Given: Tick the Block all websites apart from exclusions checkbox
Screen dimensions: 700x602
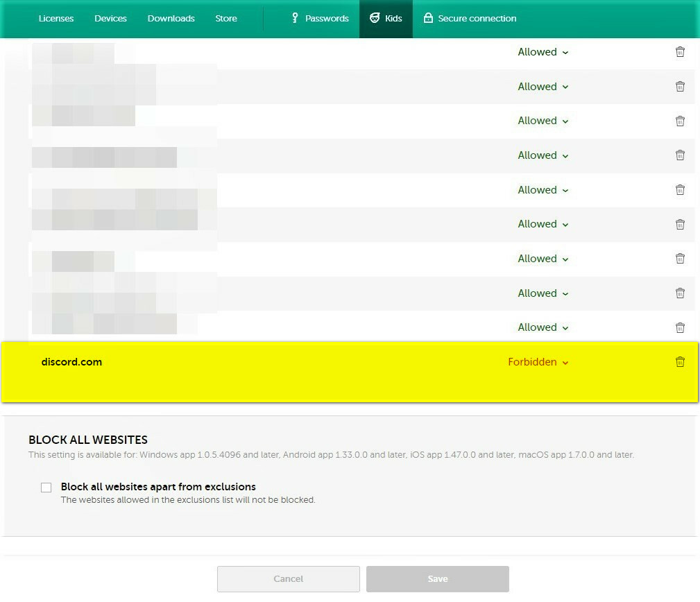Looking at the screenshot, I should point(46,488).
